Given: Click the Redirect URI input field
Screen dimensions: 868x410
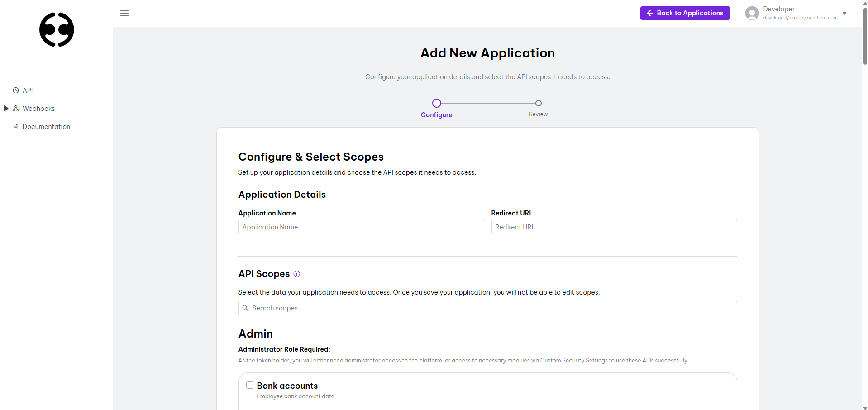Looking at the screenshot, I should click(x=614, y=227).
